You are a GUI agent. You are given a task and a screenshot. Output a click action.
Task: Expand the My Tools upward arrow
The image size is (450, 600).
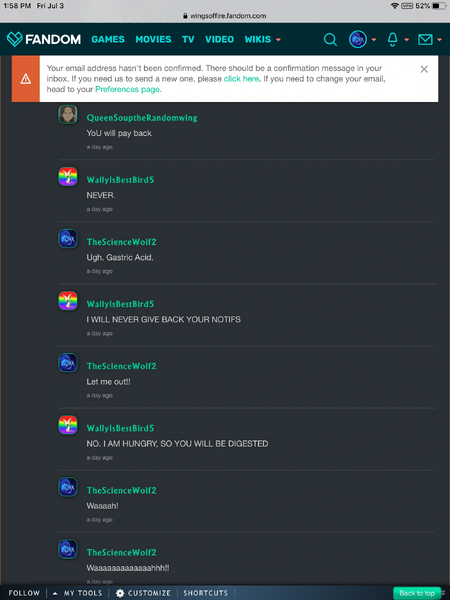pos(55,593)
